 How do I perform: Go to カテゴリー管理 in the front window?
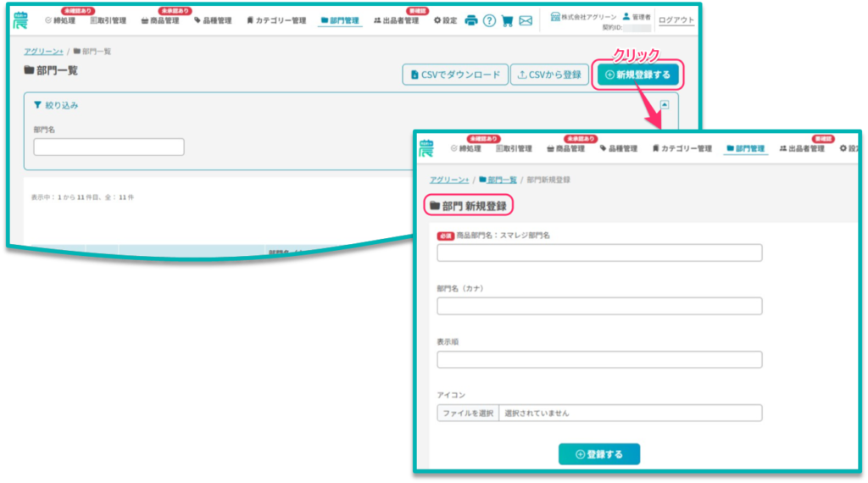click(682, 148)
